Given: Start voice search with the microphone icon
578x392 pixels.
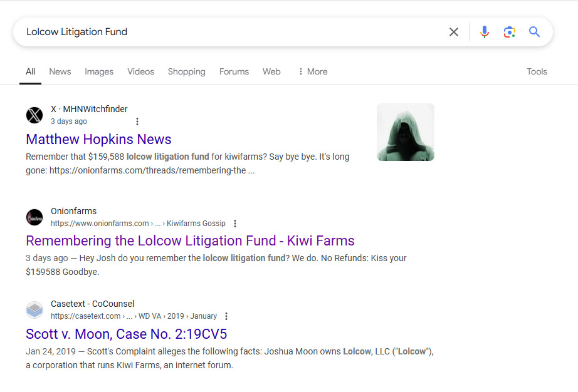Looking at the screenshot, I should (x=485, y=32).
